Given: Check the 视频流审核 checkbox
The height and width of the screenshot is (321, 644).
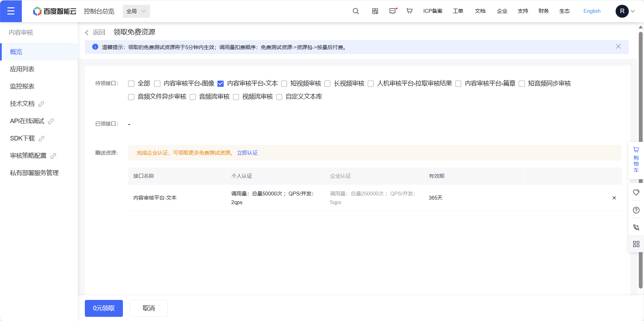Looking at the screenshot, I should pos(236,97).
